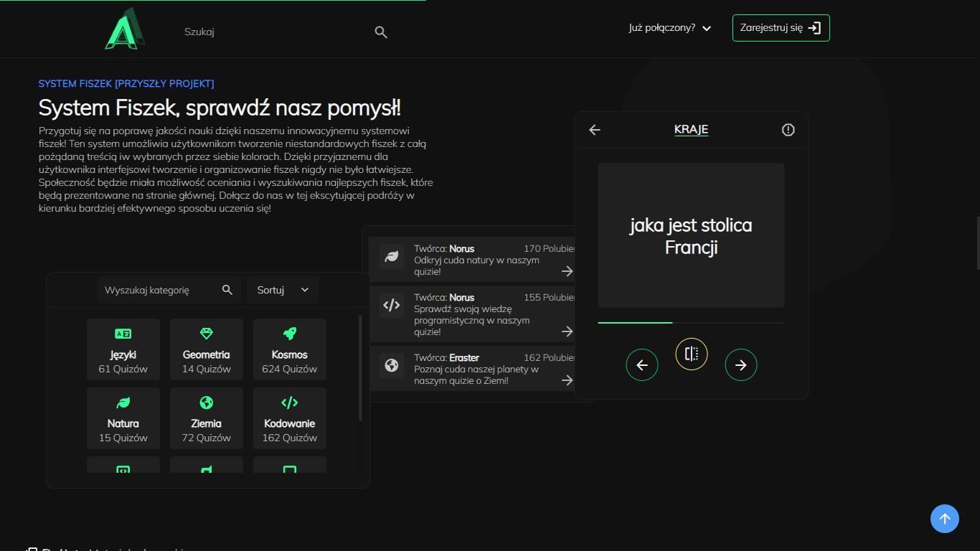
Task: Click the Zarejestruj się button
Action: pyautogui.click(x=781, y=28)
